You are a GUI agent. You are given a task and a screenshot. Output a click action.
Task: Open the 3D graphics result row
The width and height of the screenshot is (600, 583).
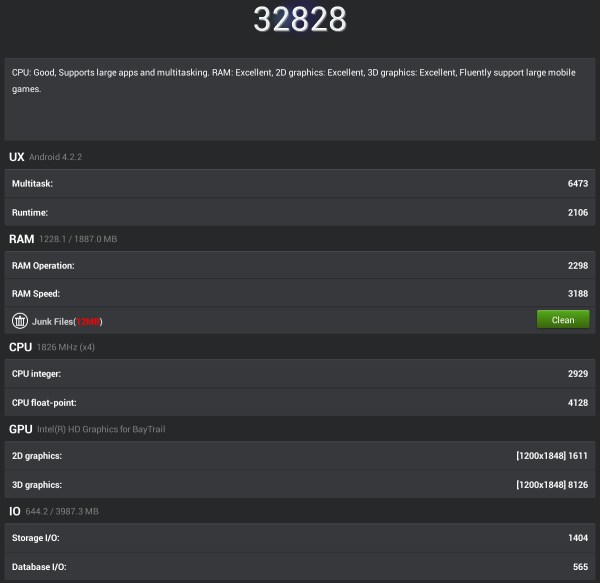pyautogui.click(x=300, y=484)
